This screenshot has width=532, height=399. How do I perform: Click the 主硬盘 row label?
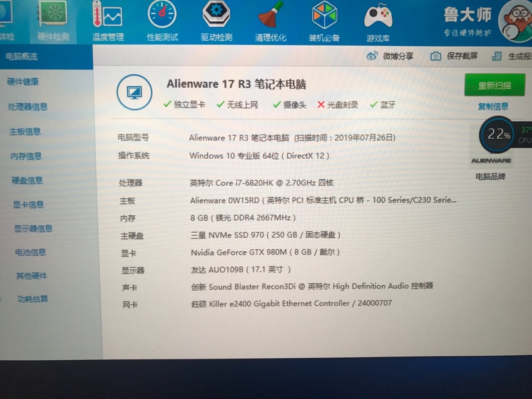tap(132, 236)
